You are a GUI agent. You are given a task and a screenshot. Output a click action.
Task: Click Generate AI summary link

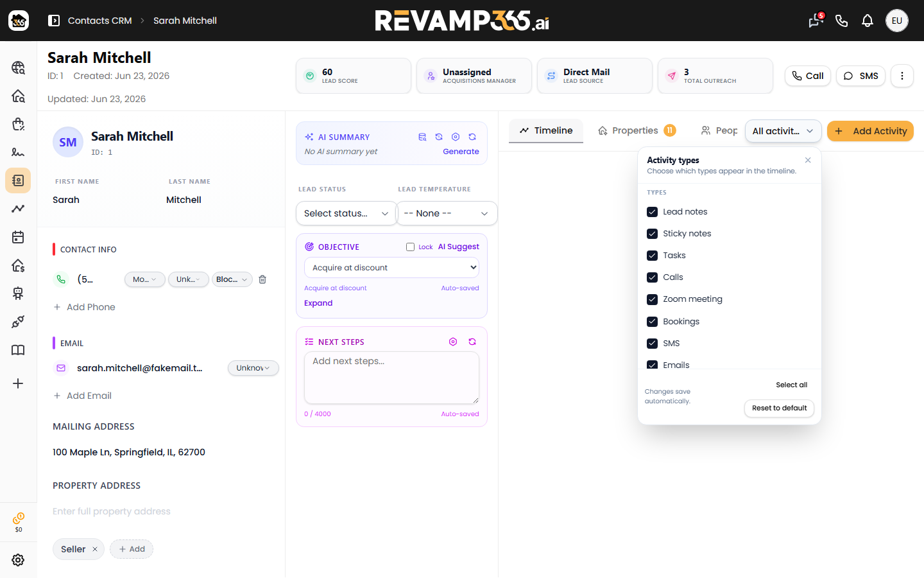[x=461, y=152]
